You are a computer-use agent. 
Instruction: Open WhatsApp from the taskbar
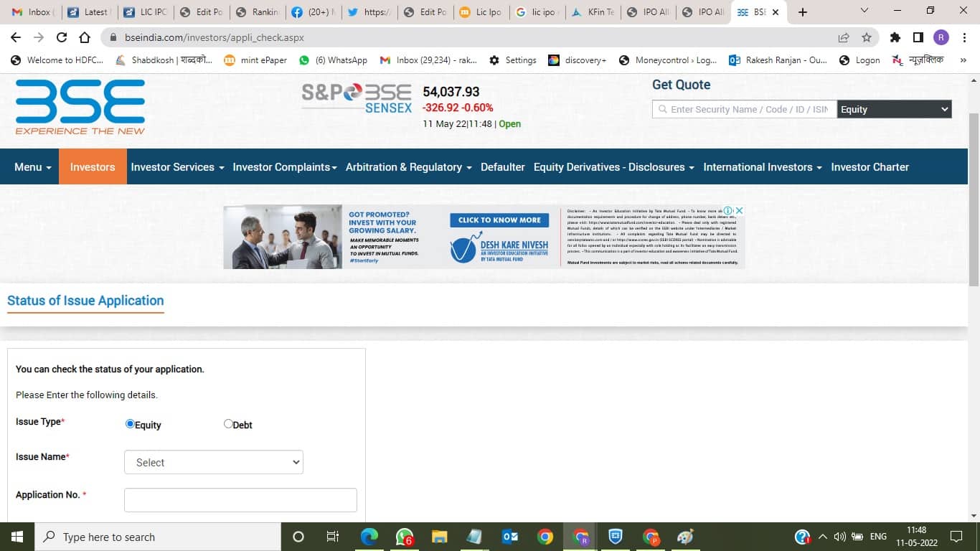click(404, 536)
